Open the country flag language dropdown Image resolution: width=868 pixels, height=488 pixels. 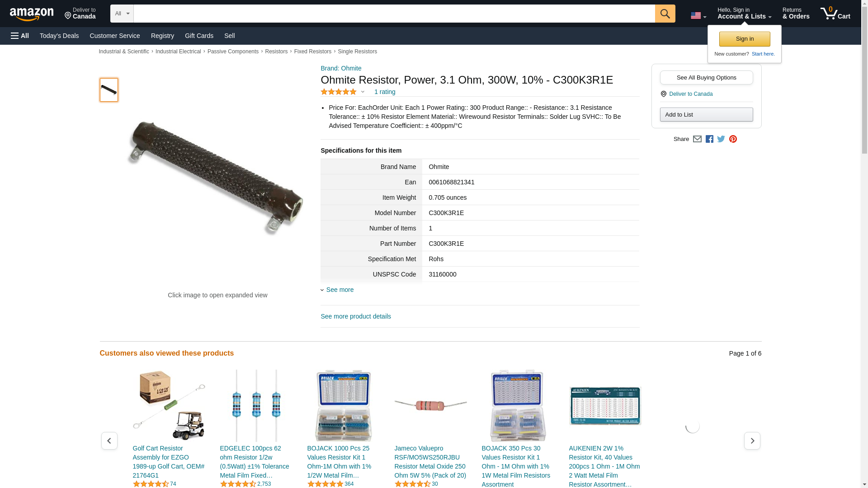698,16
